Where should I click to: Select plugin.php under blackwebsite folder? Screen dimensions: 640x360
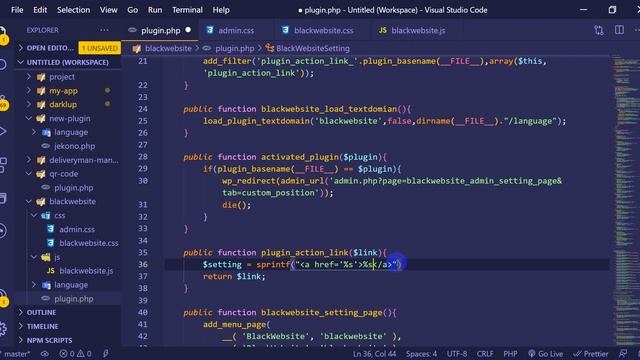point(73,299)
